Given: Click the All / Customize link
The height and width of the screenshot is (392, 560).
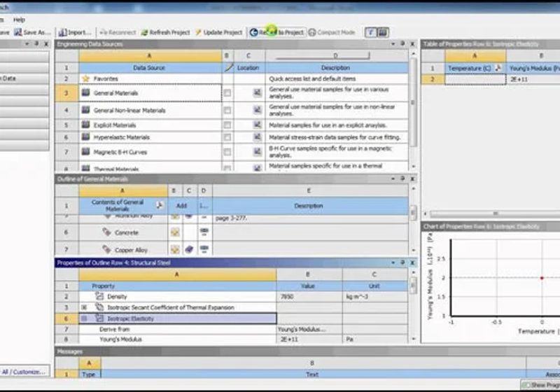Looking at the screenshot, I should 24,372.
